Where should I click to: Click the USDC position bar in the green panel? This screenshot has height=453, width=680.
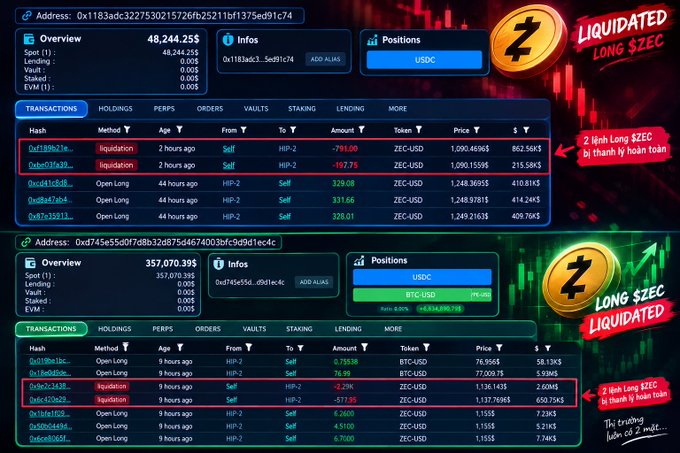click(422, 277)
